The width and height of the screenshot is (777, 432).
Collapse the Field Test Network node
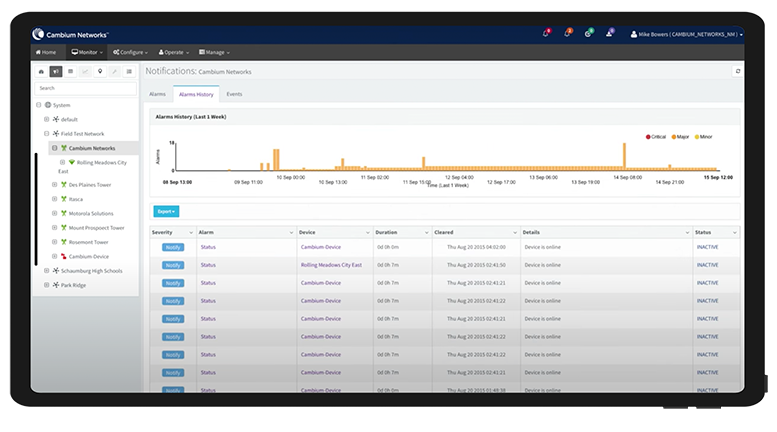tap(47, 134)
